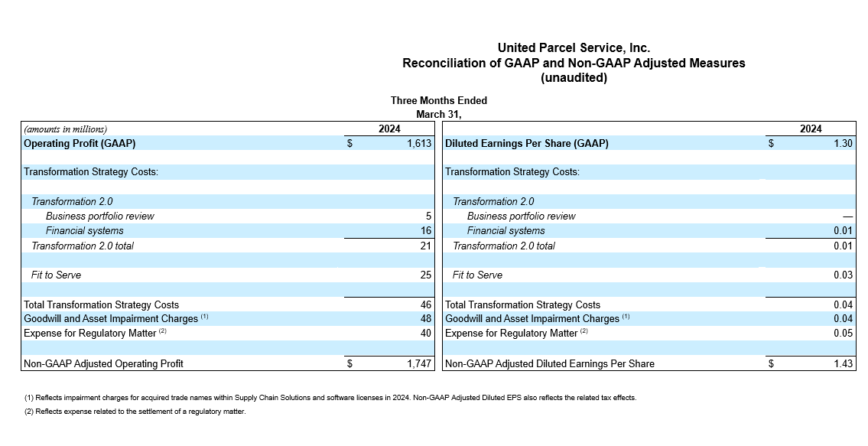Click the Business portfolio review value 5
The height and width of the screenshot is (446, 868).
[428, 216]
